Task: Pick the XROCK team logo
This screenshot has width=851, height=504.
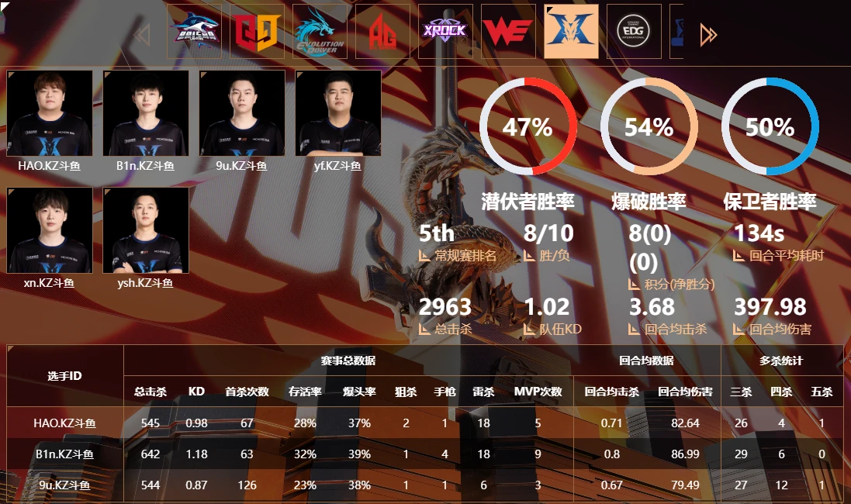Action: (445, 32)
